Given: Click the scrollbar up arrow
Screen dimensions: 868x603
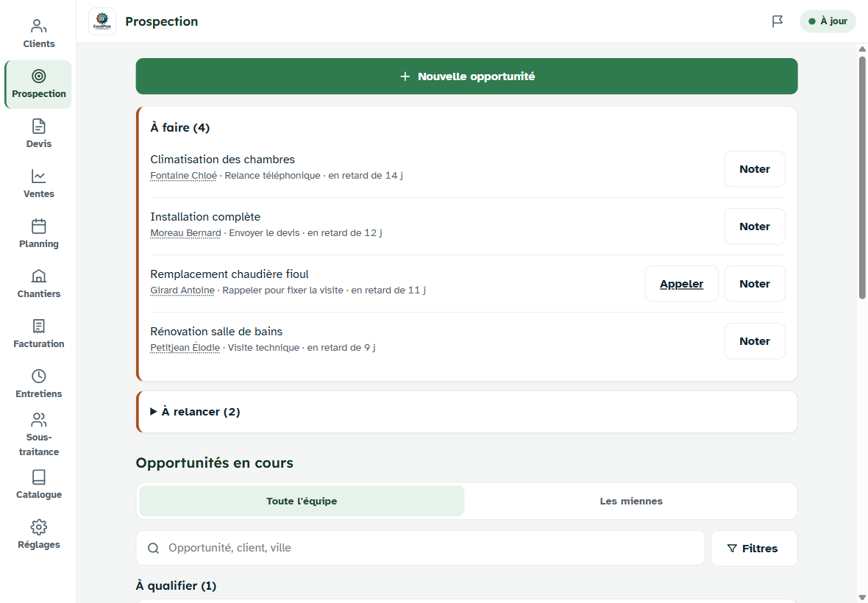Looking at the screenshot, I should point(862,49).
